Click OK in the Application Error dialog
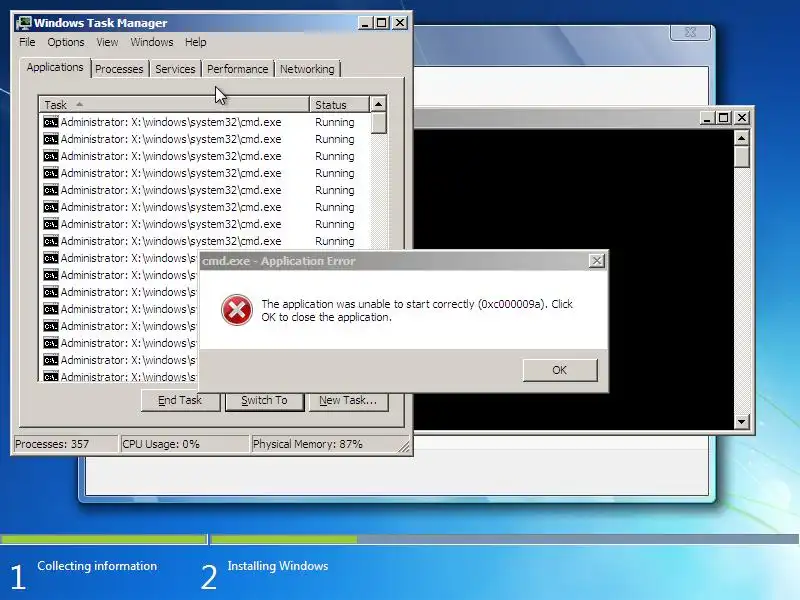 coord(560,370)
